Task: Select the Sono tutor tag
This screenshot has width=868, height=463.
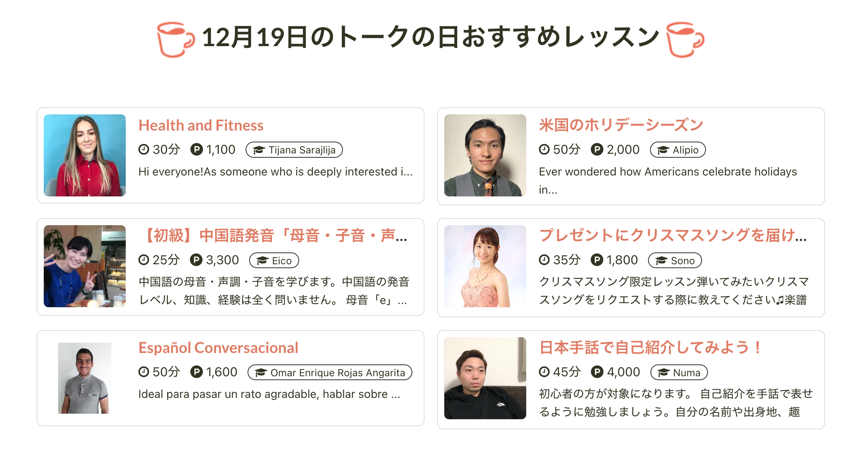Action: click(x=675, y=261)
